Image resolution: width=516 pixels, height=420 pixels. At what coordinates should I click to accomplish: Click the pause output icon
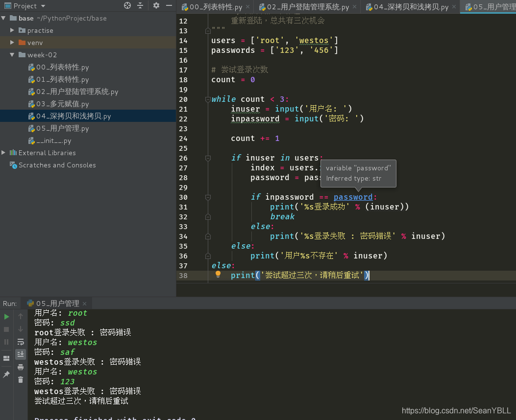pyautogui.click(x=6, y=342)
